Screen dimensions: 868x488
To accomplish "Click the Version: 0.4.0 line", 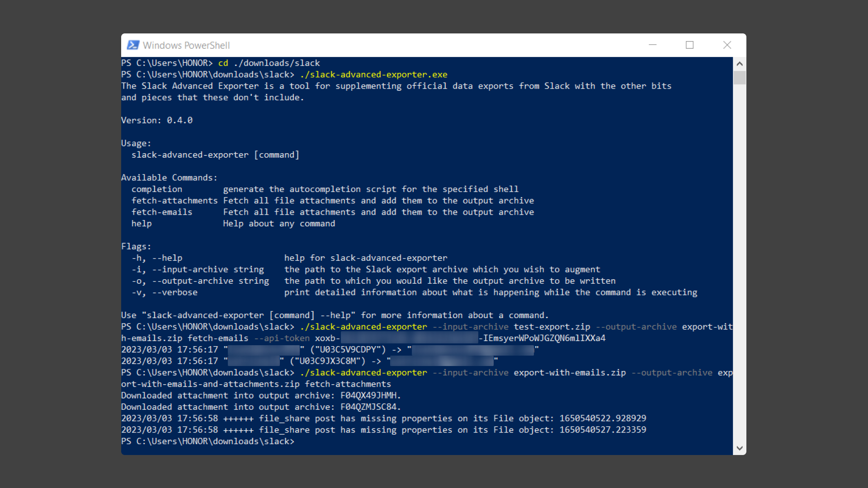I will click(157, 120).
